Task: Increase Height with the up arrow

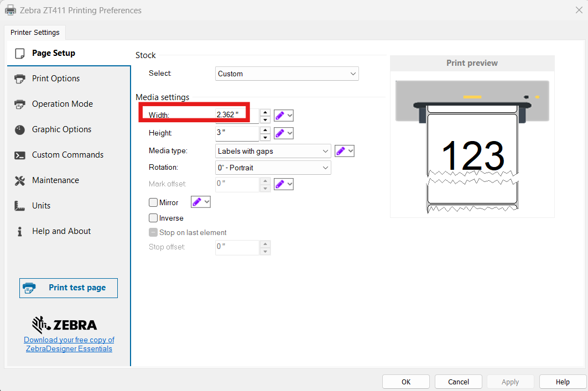Action: pos(266,130)
